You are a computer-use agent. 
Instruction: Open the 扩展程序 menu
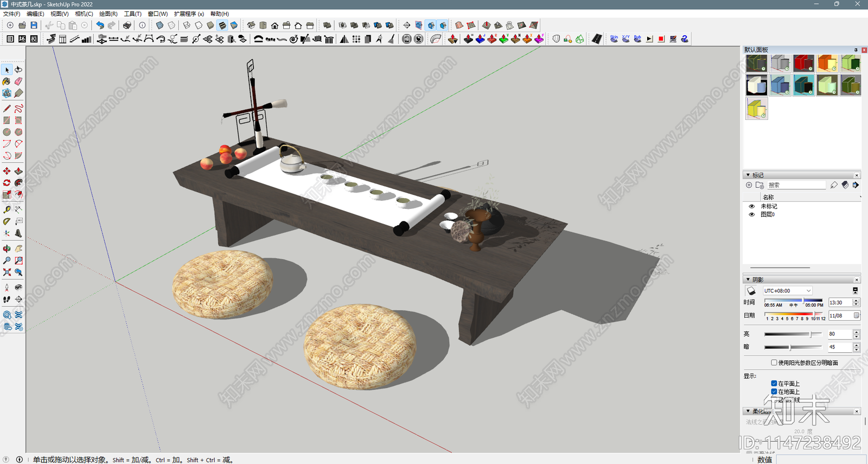[189, 14]
